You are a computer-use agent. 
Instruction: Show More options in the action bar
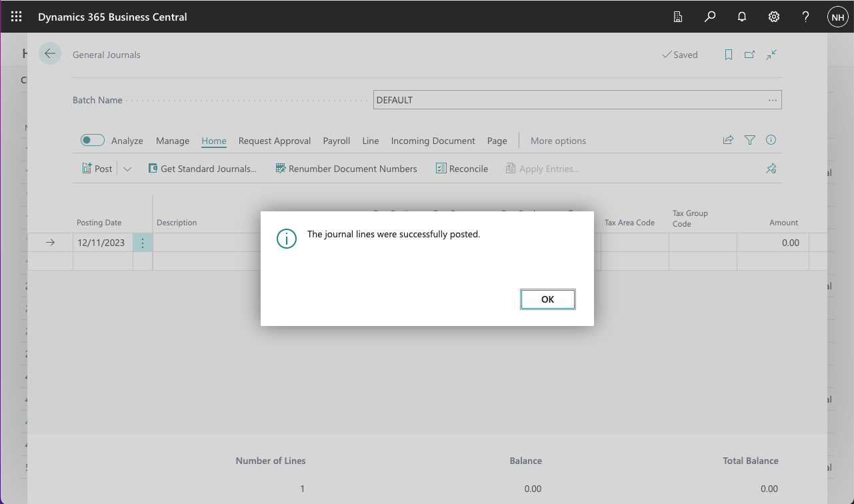tap(558, 141)
